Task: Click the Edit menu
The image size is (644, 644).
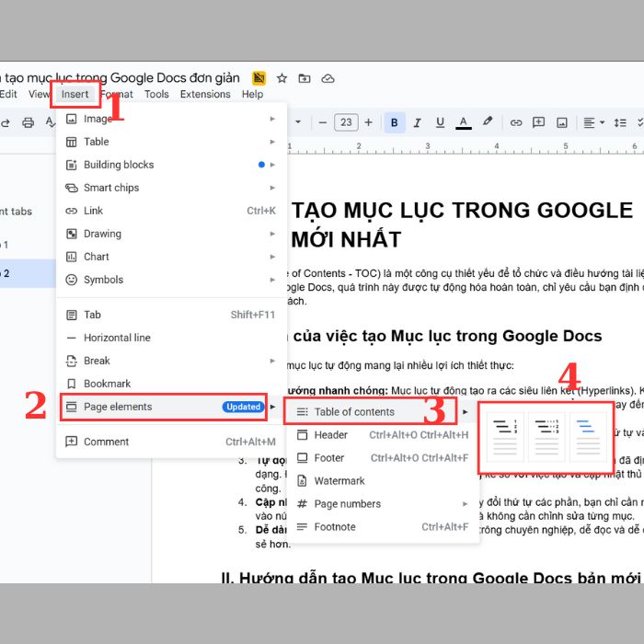Action: pyautogui.click(x=8, y=94)
